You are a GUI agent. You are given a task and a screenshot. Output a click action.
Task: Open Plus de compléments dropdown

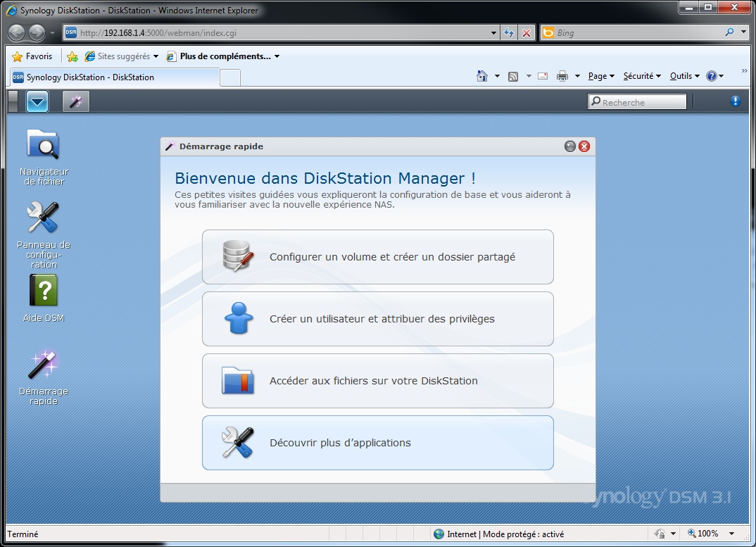(277, 56)
